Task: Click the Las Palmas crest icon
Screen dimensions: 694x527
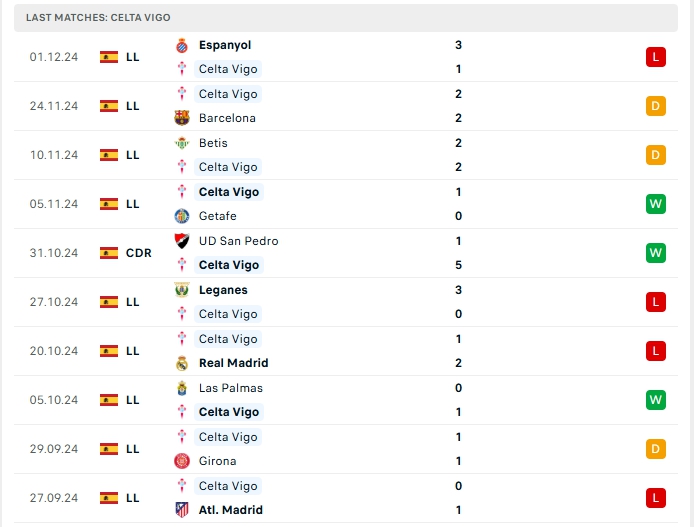Action: pos(182,388)
